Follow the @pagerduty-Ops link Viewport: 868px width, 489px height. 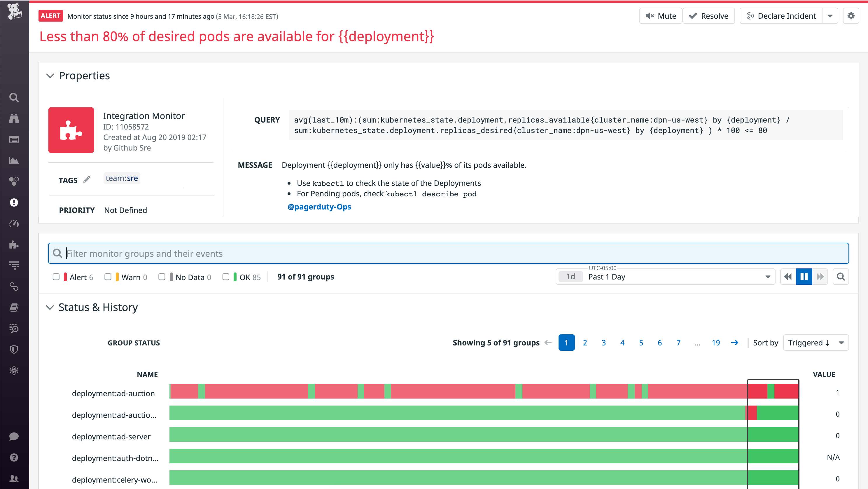click(x=319, y=207)
